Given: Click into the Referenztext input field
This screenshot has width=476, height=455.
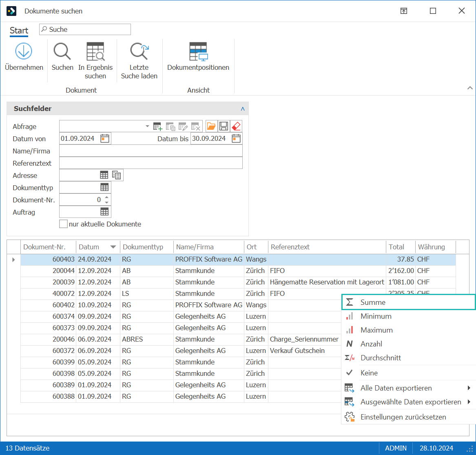Looking at the screenshot, I should 151,163.
